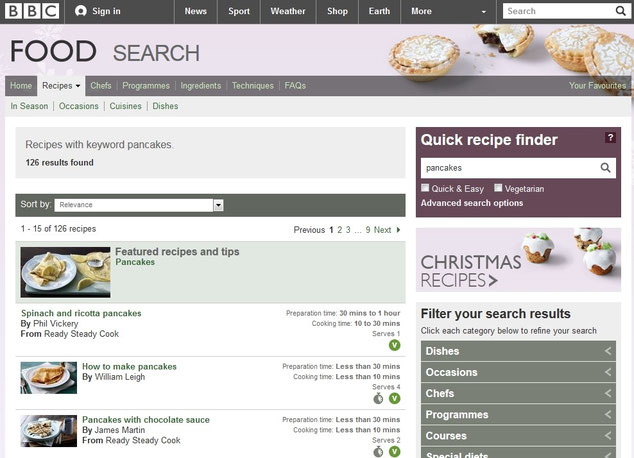This screenshot has width=634, height=458.
Task: Tick the Vegetarian checkbox
Action: coord(498,188)
